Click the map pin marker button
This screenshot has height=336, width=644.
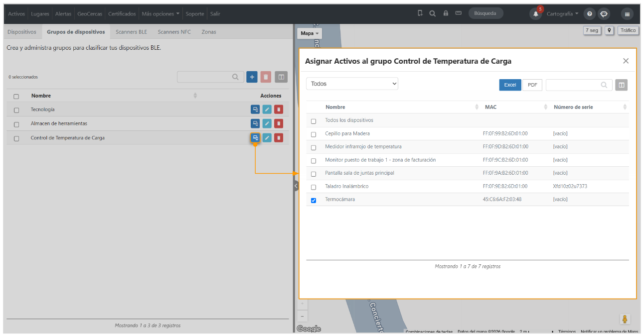tap(609, 30)
